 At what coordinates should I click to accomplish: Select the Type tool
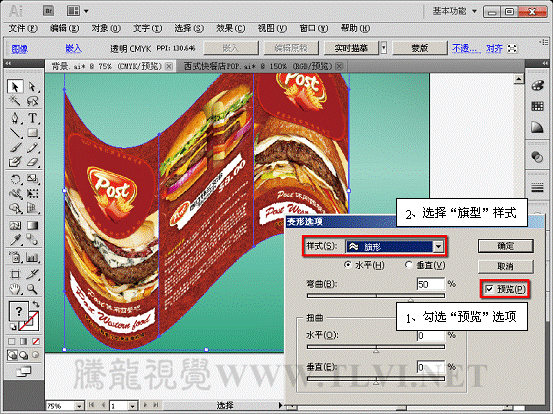(x=32, y=118)
